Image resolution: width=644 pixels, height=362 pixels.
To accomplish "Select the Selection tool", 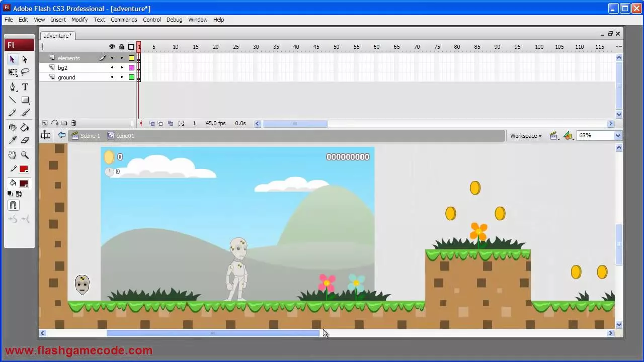I will tap(13, 59).
